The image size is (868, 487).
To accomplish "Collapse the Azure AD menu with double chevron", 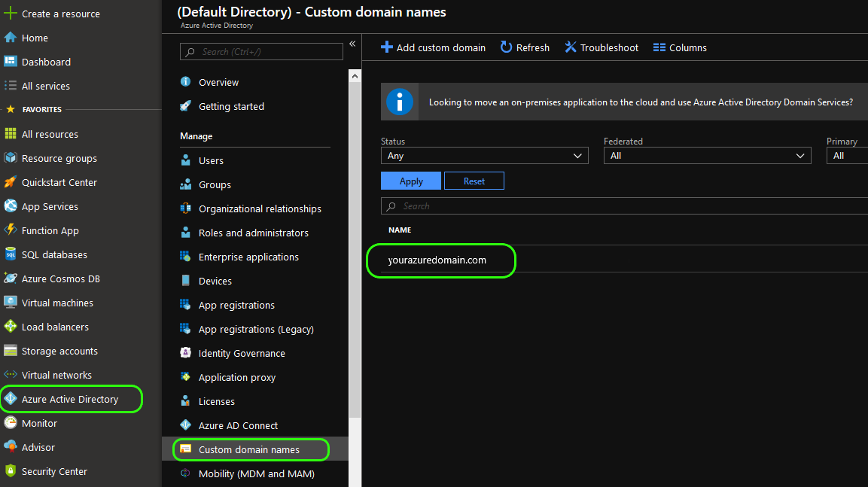I will click(352, 44).
